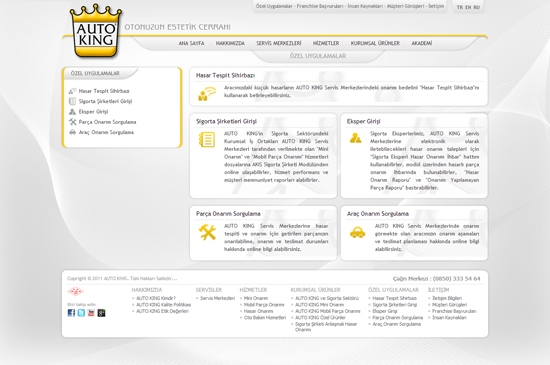Click Parça Onarım Sorgulama card heading
Image resolution: width=550 pixels, height=365 pixels.
tap(228, 214)
